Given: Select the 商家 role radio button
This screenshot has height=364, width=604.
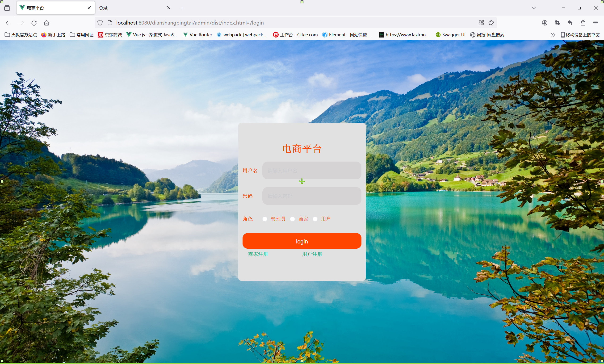Looking at the screenshot, I should [x=292, y=219].
